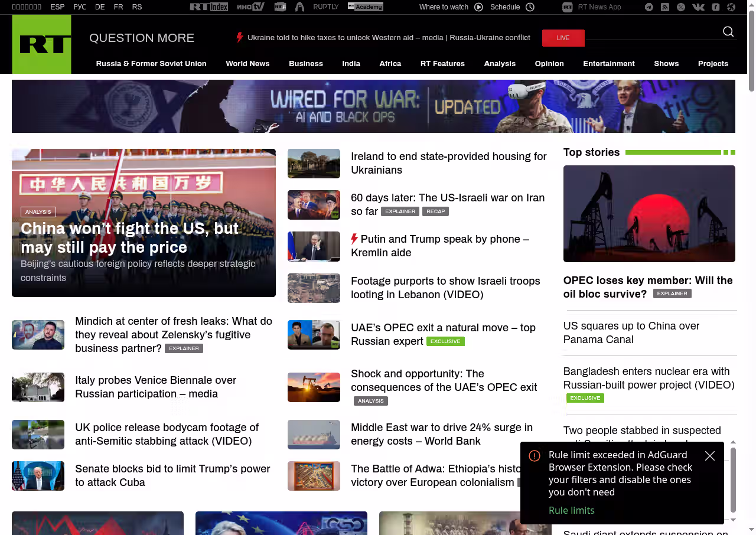Switch site language to ESP
The height and width of the screenshot is (535, 756).
(x=57, y=7)
